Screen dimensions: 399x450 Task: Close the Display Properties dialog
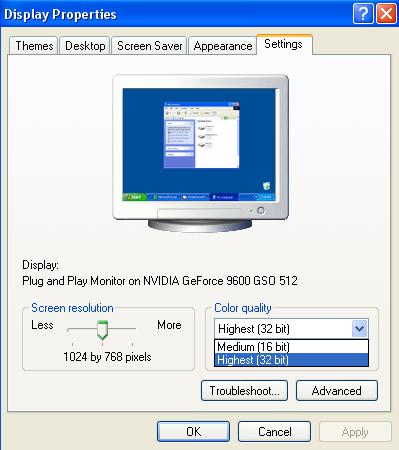tap(386, 14)
